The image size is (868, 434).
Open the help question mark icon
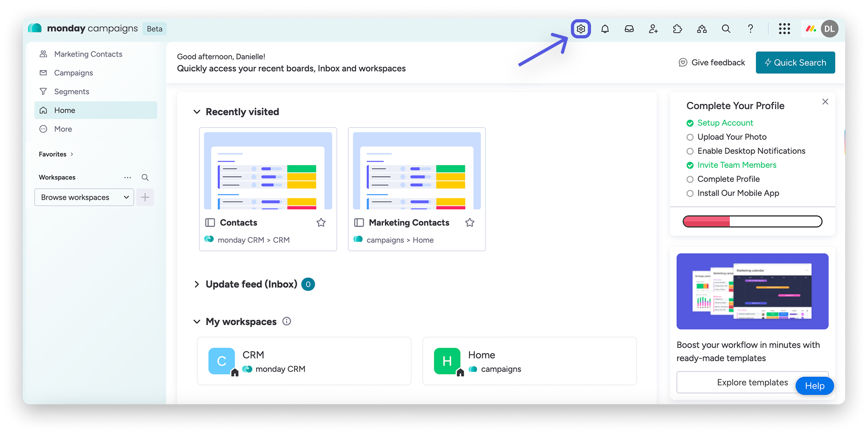(x=750, y=29)
